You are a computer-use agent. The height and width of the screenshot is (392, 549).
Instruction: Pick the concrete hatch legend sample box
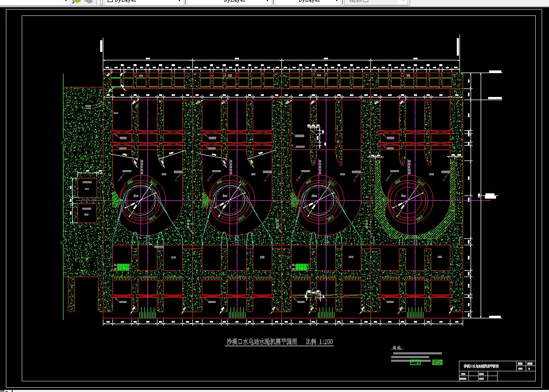click(415, 363)
